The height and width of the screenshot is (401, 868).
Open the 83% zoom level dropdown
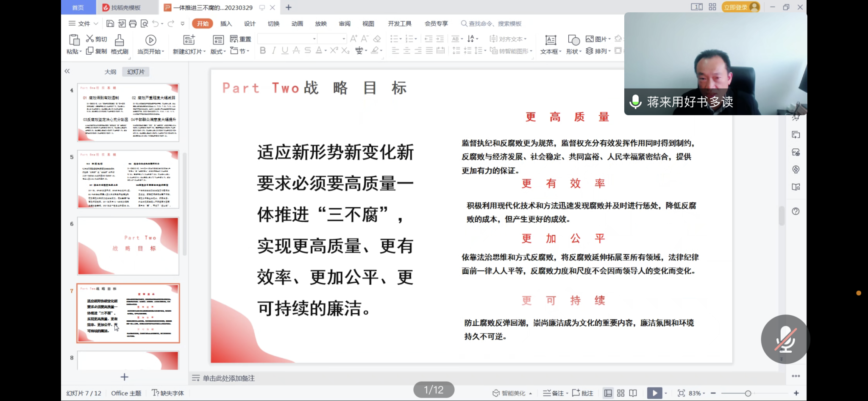click(x=697, y=393)
